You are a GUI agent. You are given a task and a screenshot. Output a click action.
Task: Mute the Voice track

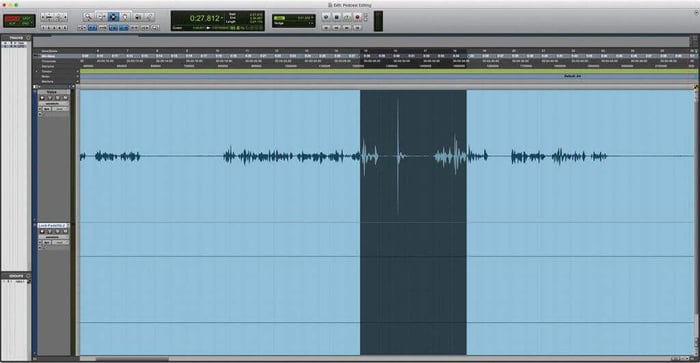coord(65,98)
